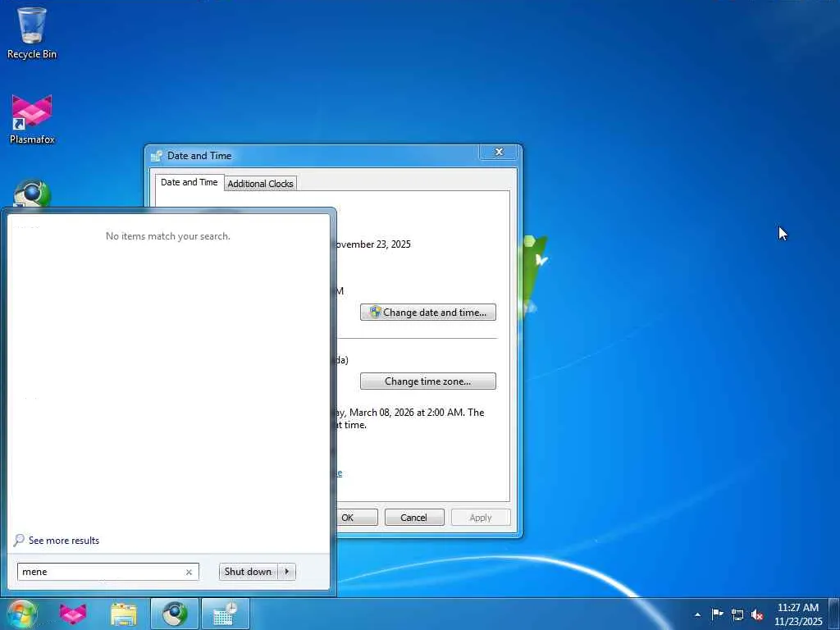
Task: Open the Recycle Bin desktop icon
Action: [x=32, y=33]
